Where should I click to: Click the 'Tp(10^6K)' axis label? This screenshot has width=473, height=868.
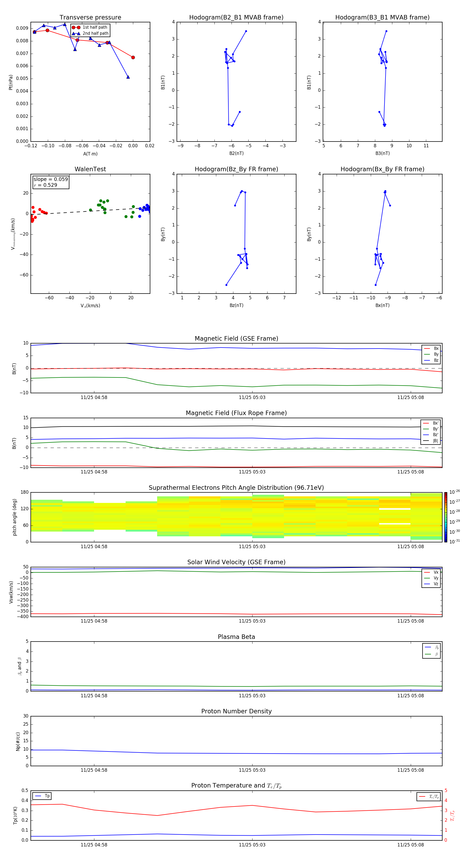(x=15, y=815)
